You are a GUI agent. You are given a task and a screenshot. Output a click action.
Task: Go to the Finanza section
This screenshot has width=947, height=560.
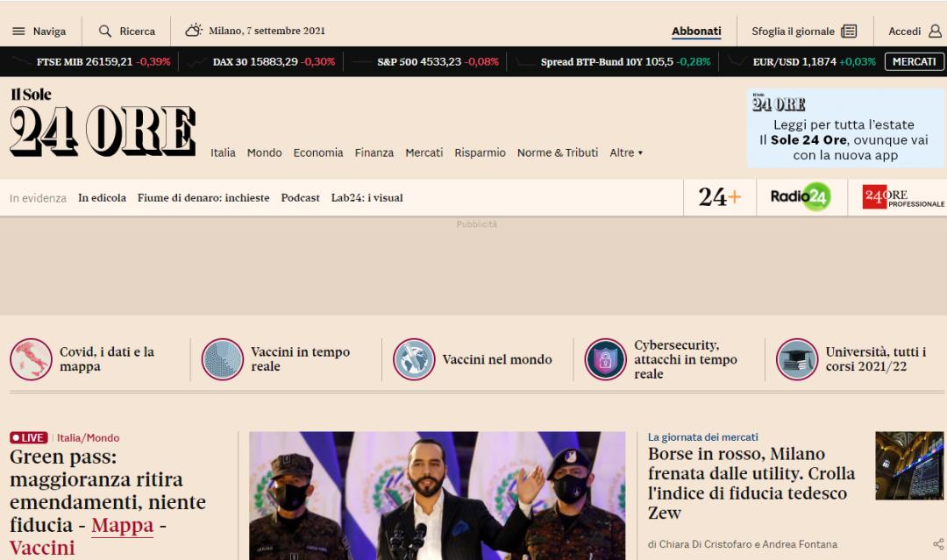(x=374, y=152)
